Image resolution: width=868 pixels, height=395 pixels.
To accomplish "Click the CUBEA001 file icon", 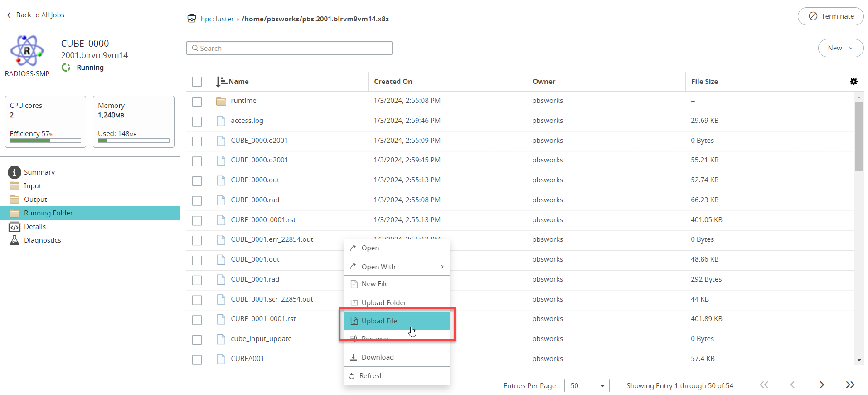I will (x=221, y=359).
